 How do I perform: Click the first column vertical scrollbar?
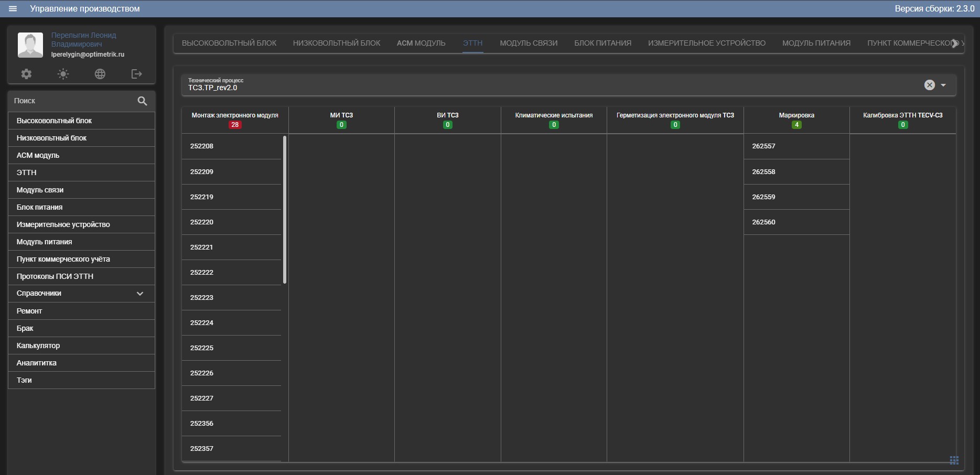tap(285, 210)
